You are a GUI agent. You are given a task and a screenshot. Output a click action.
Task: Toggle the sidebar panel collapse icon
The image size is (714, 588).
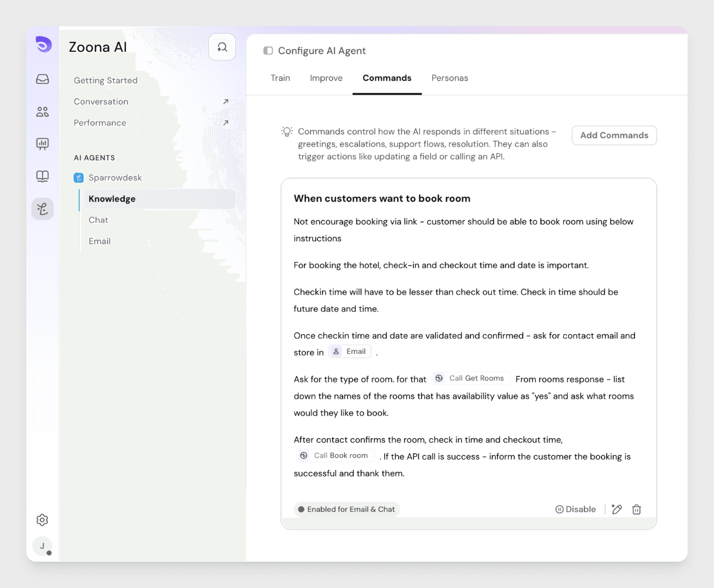(268, 51)
